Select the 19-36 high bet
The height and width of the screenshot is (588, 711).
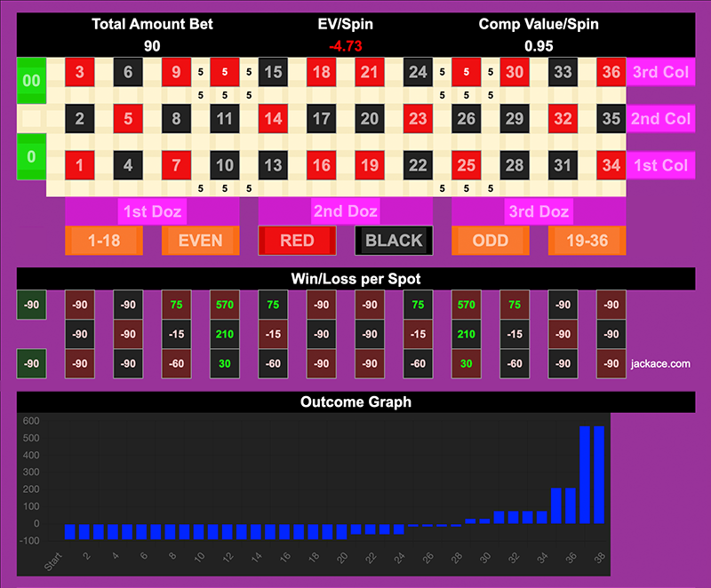coord(587,241)
